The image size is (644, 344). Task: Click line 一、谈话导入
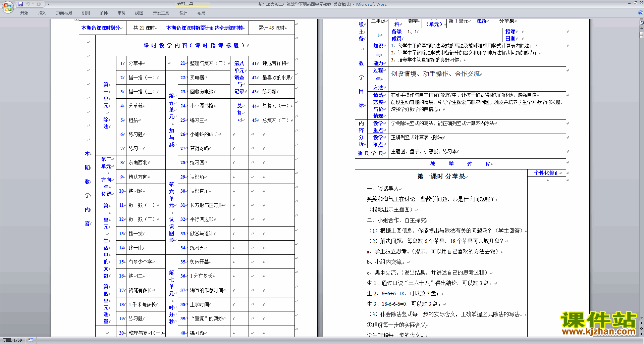tap(383, 189)
